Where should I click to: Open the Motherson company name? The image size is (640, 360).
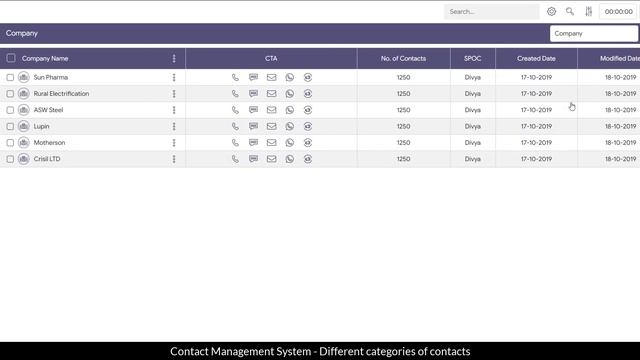pos(49,142)
